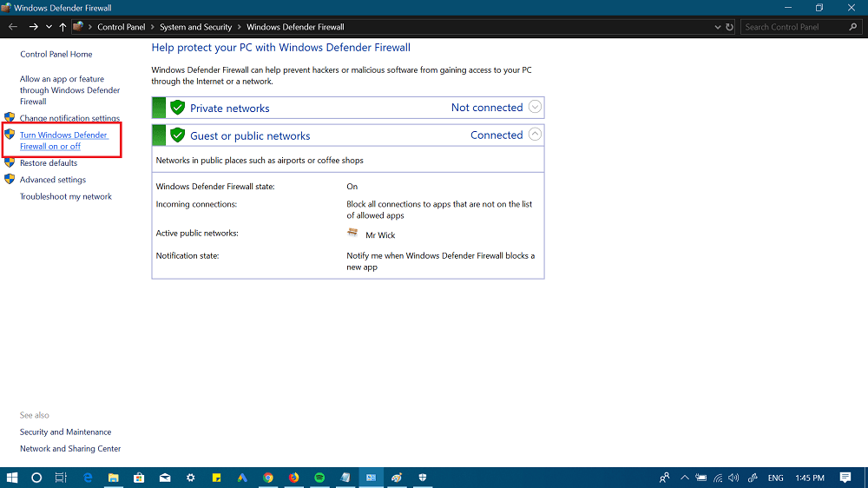The height and width of the screenshot is (488, 868).
Task: Click the search magnifier icon
Action: click(853, 27)
